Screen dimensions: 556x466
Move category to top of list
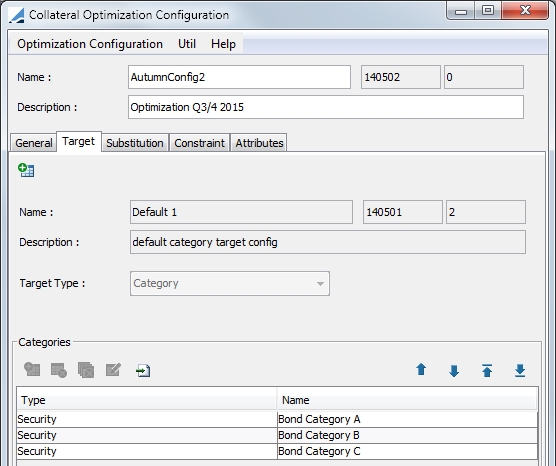pos(487,370)
